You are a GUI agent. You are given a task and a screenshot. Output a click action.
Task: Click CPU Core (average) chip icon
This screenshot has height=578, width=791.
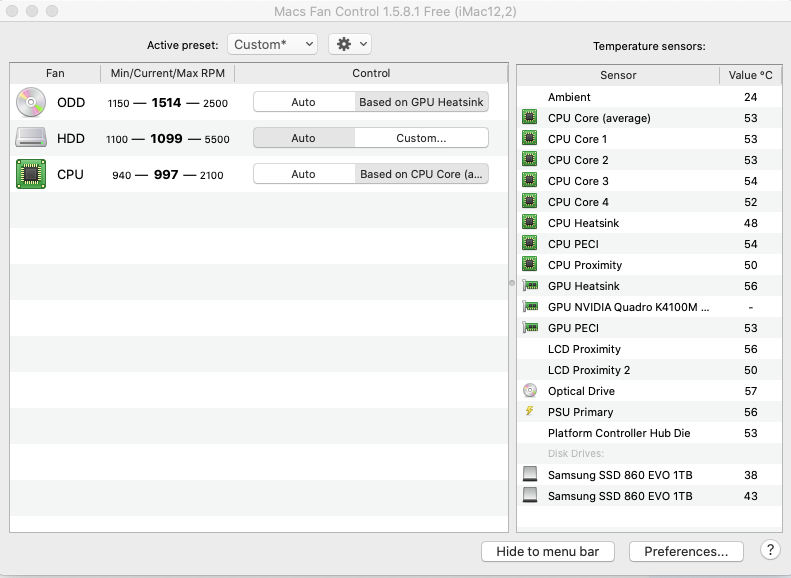click(529, 117)
